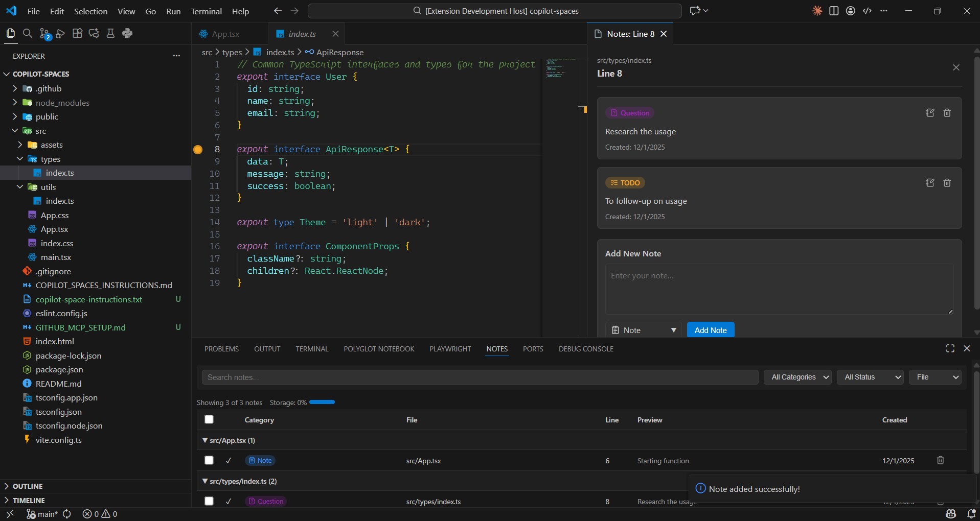Collapse the src/App.tsx (1) notes group

[205, 440]
